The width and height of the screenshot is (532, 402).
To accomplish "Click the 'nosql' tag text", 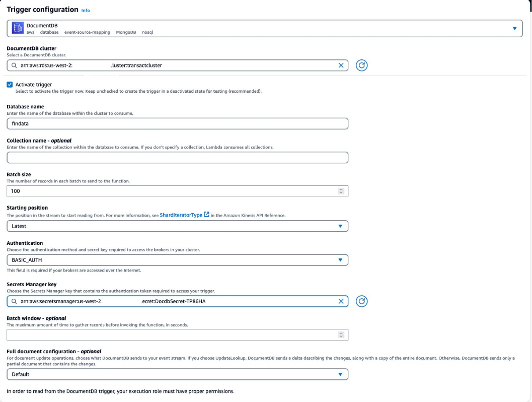I will pos(147,32).
